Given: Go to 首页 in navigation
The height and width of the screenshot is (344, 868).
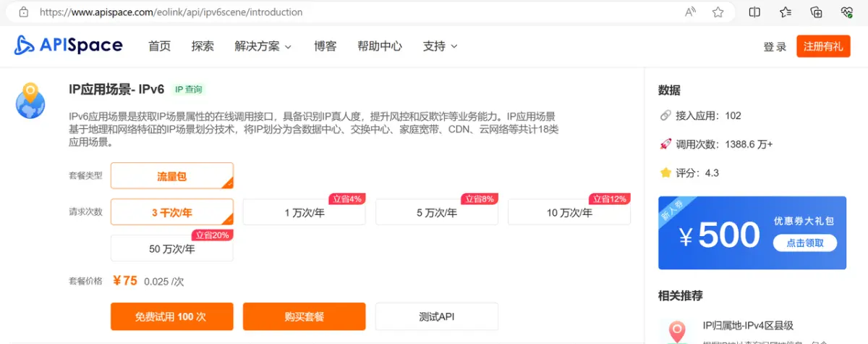Looking at the screenshot, I should (x=159, y=46).
